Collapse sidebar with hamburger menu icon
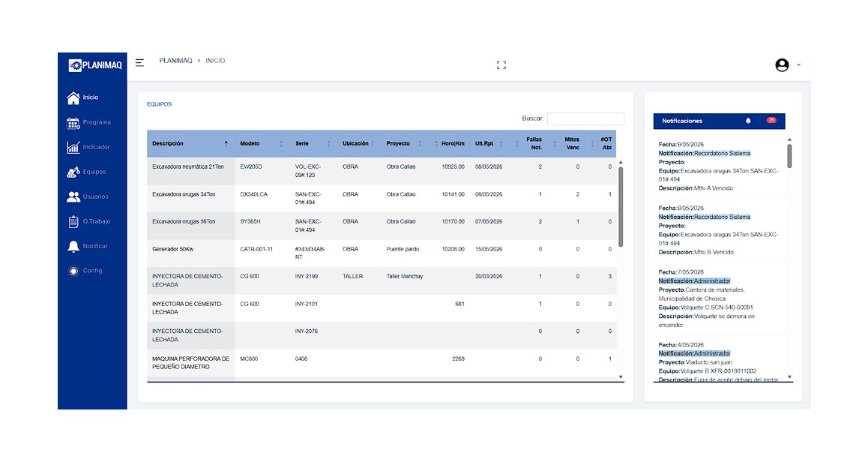The image size is (868, 471). (139, 62)
